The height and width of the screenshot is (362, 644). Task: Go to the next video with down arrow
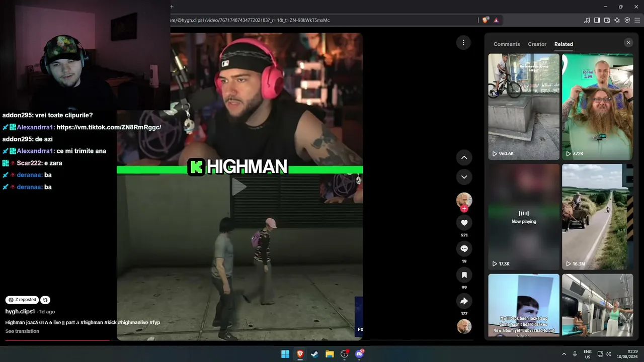pyautogui.click(x=464, y=177)
